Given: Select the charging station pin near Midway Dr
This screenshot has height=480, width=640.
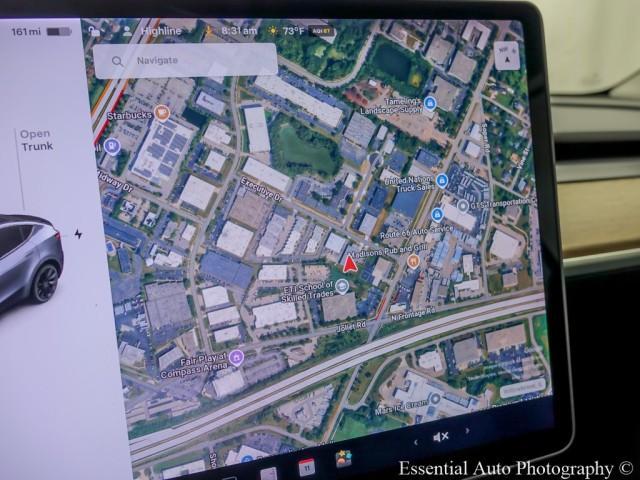Looking at the screenshot, I should 112,146.
